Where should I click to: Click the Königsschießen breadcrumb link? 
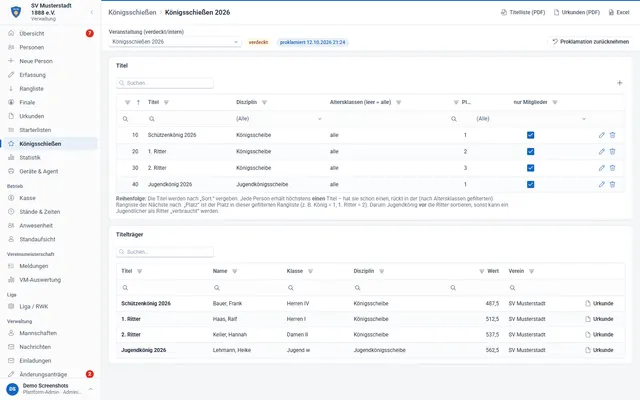(132, 12)
